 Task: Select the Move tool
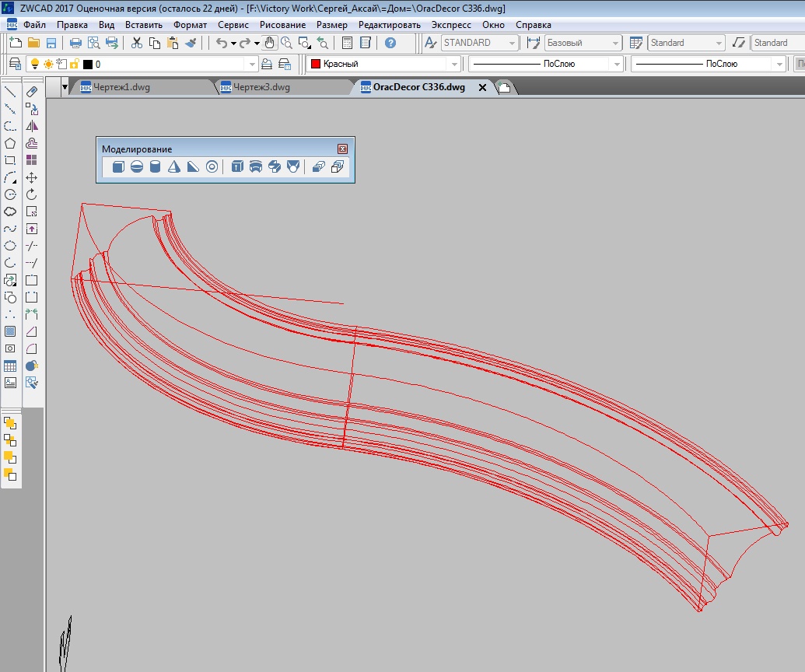32,177
